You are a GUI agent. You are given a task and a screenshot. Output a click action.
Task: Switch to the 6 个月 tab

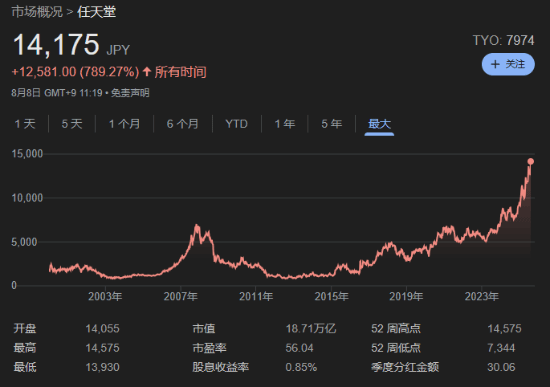pyautogui.click(x=182, y=124)
